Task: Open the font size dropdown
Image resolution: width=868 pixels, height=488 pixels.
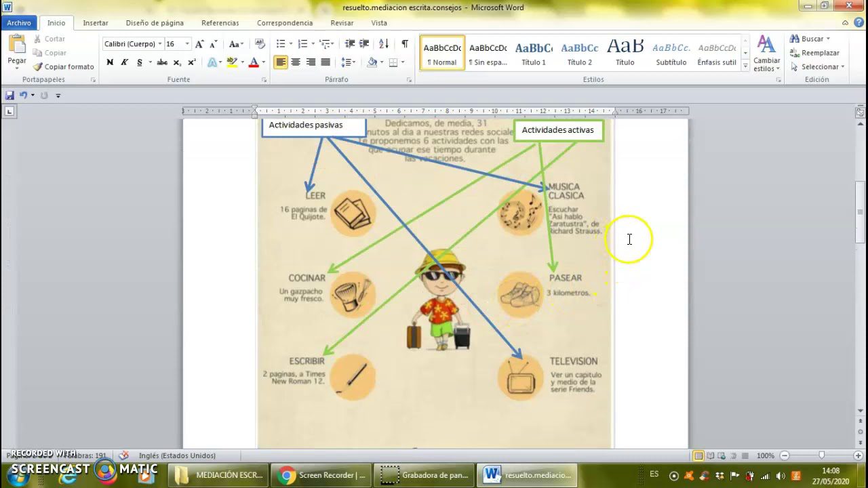Action: [187, 44]
